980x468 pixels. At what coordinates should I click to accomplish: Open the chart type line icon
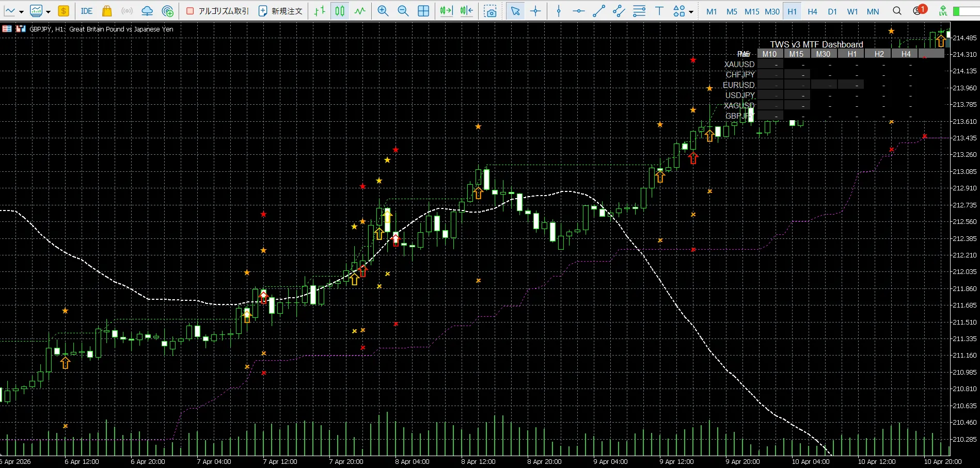[x=10, y=11]
